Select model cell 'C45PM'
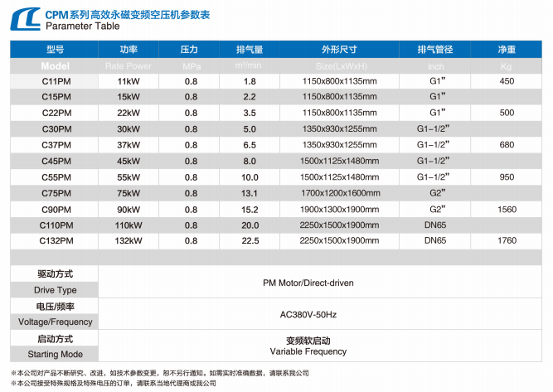Viewport: 553px width, 392px height. 56,161
